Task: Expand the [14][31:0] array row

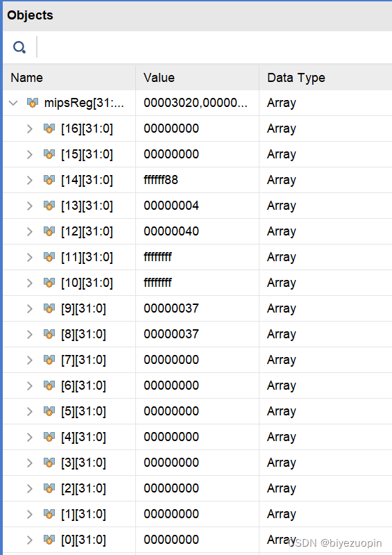Action: click(30, 180)
